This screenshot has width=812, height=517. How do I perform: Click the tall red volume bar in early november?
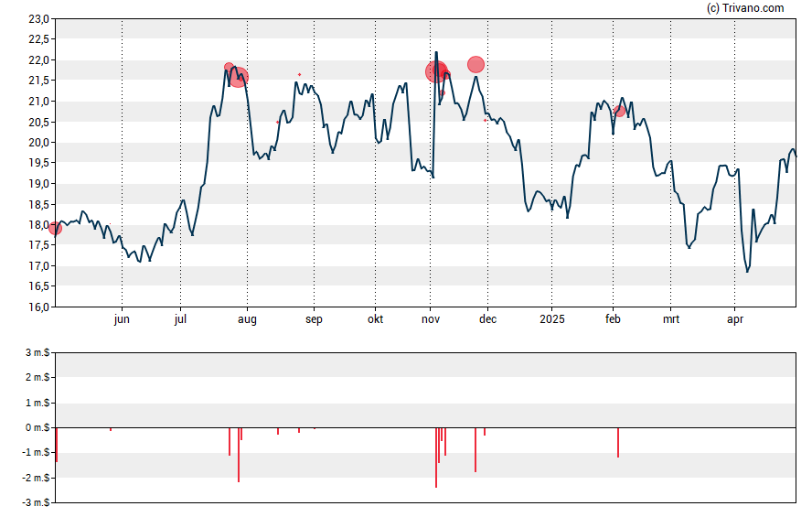click(436, 458)
